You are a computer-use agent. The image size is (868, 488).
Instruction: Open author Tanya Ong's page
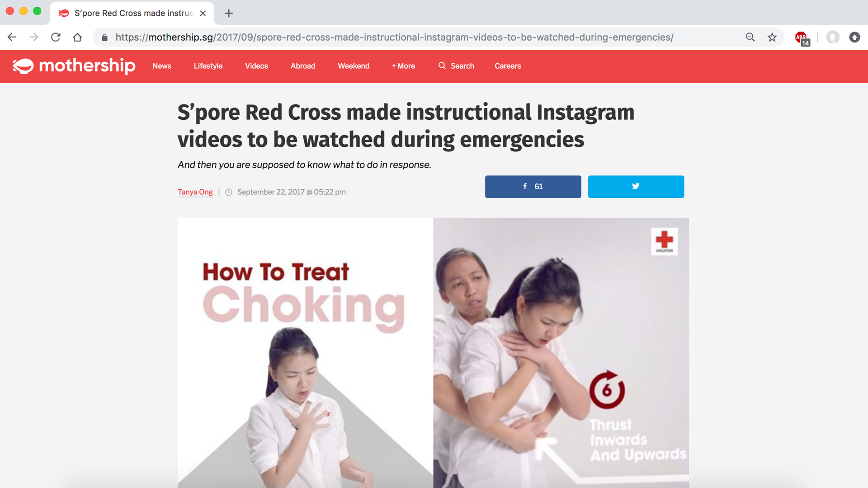(x=195, y=192)
